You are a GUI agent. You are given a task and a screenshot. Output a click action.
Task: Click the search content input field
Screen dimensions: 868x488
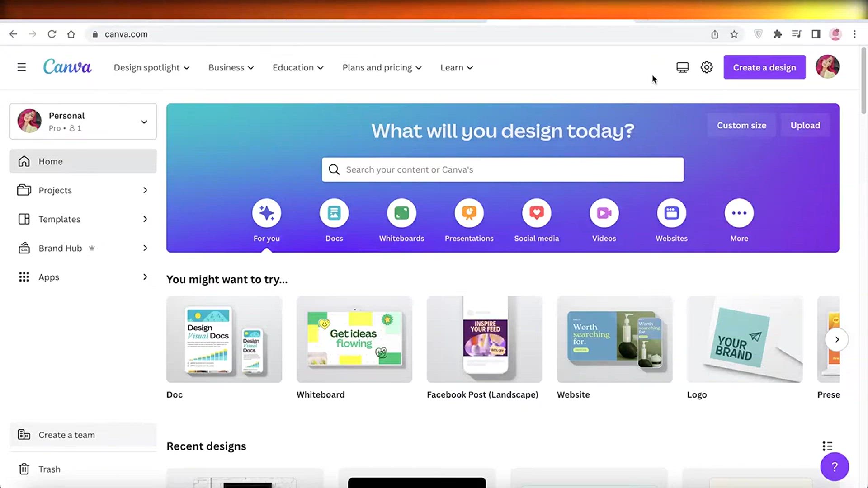pyautogui.click(x=503, y=169)
